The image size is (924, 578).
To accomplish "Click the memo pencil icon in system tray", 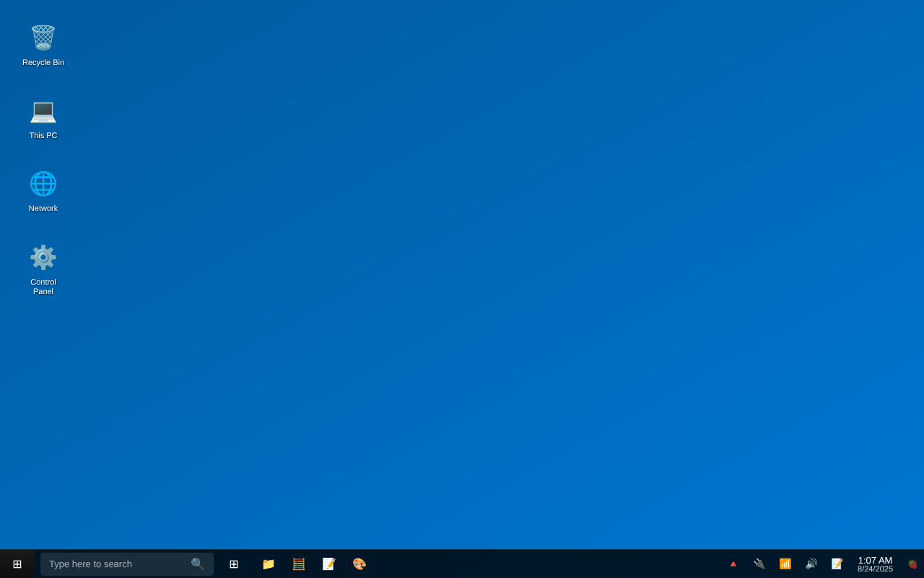I will (x=837, y=563).
